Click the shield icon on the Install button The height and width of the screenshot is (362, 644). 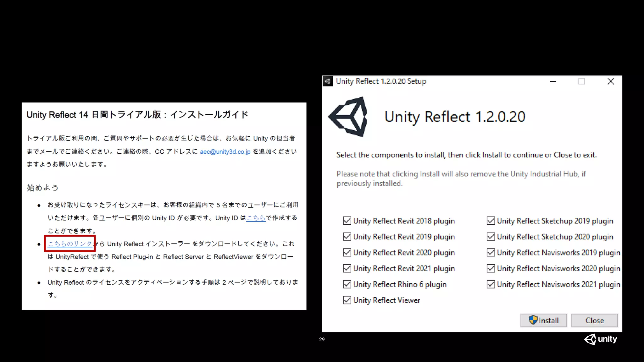(533, 320)
